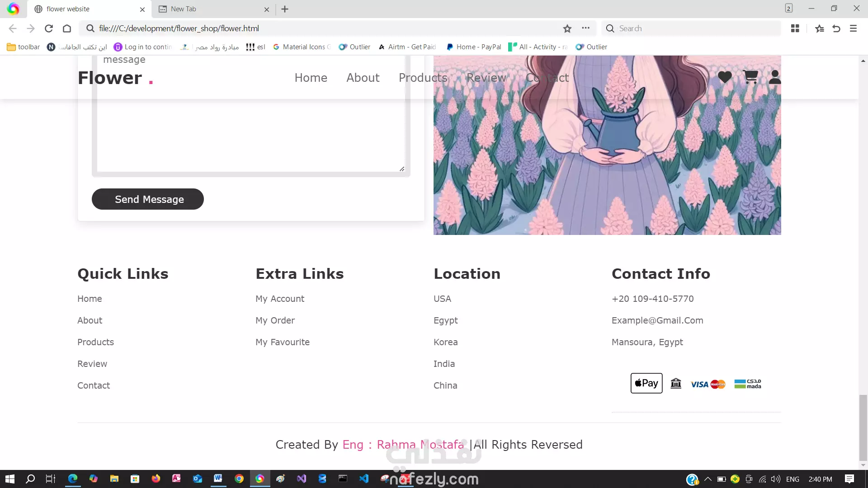The height and width of the screenshot is (488, 868).
Task: Open the browser hamburger menu
Action: [853, 28]
